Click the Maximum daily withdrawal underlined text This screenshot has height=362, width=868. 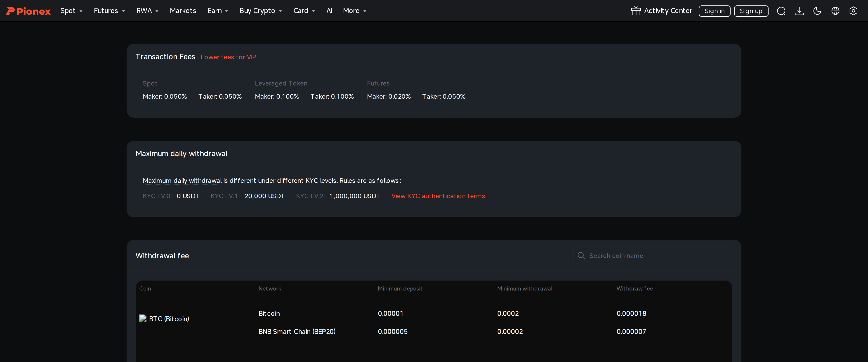(182, 181)
